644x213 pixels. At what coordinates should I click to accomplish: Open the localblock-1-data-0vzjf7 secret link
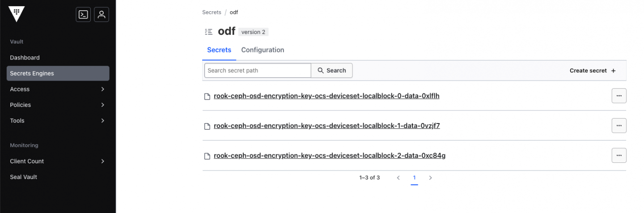point(326,126)
